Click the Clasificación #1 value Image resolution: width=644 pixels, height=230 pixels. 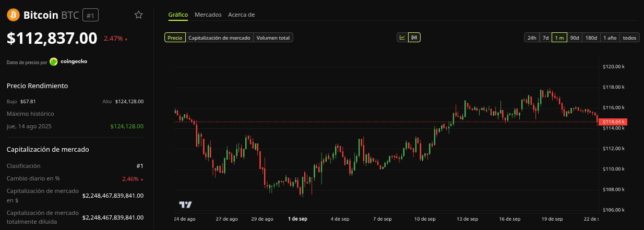click(x=140, y=166)
